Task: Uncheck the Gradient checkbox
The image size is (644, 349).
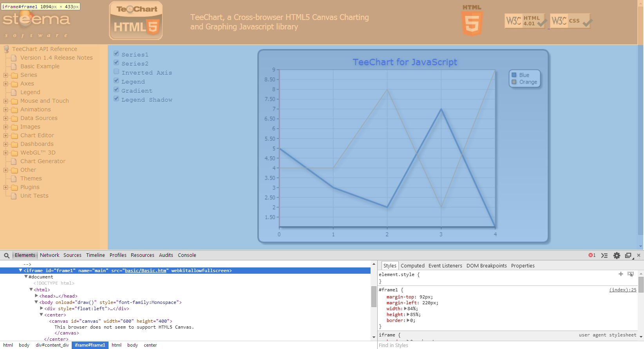Action: click(x=116, y=90)
